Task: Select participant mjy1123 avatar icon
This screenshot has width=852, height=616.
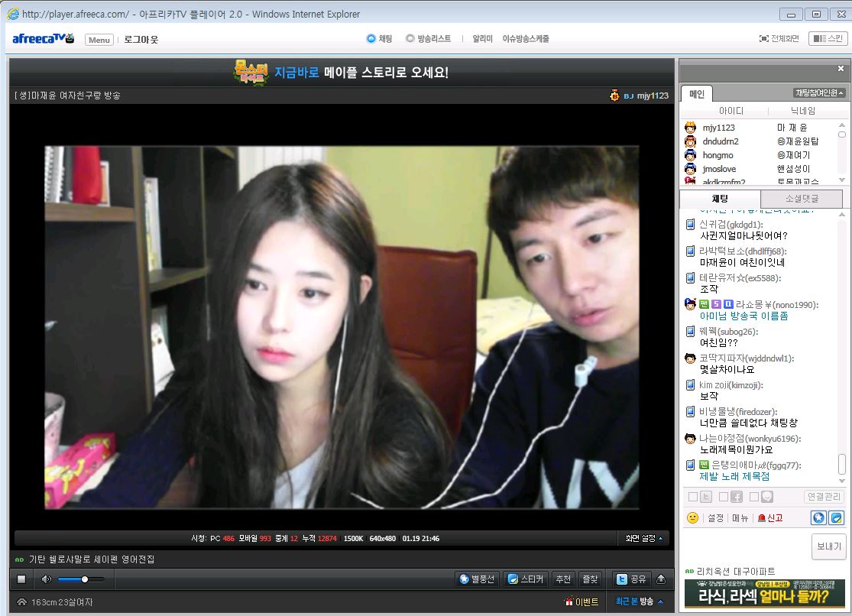Action: point(690,127)
